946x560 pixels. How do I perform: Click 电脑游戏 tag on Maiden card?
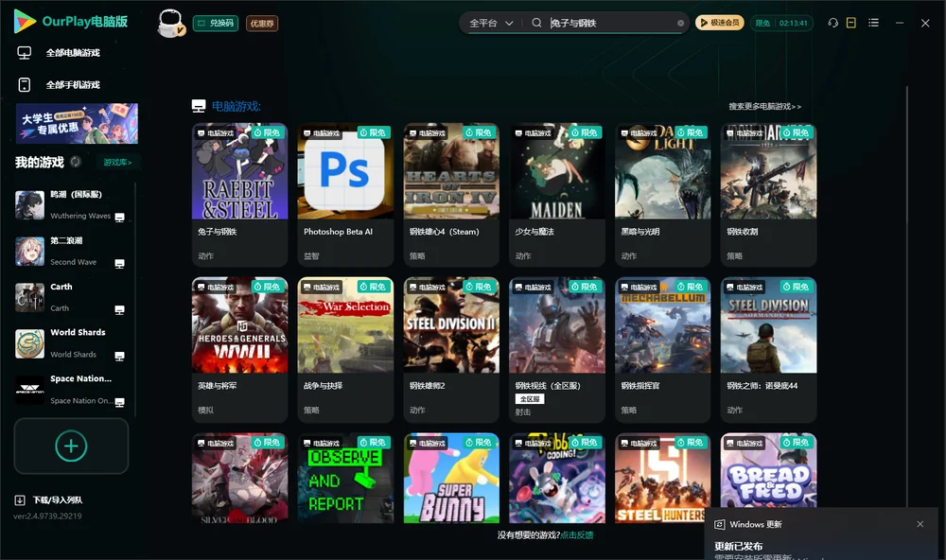[x=533, y=132]
